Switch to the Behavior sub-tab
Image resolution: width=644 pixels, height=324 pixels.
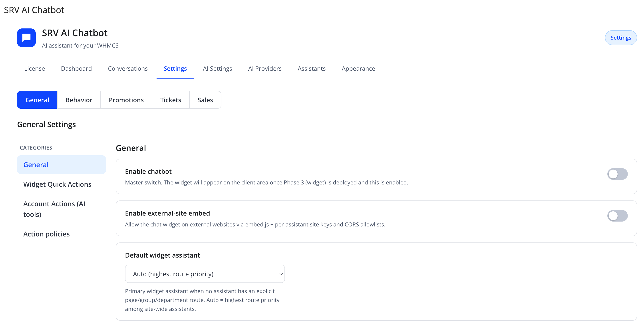point(79,100)
